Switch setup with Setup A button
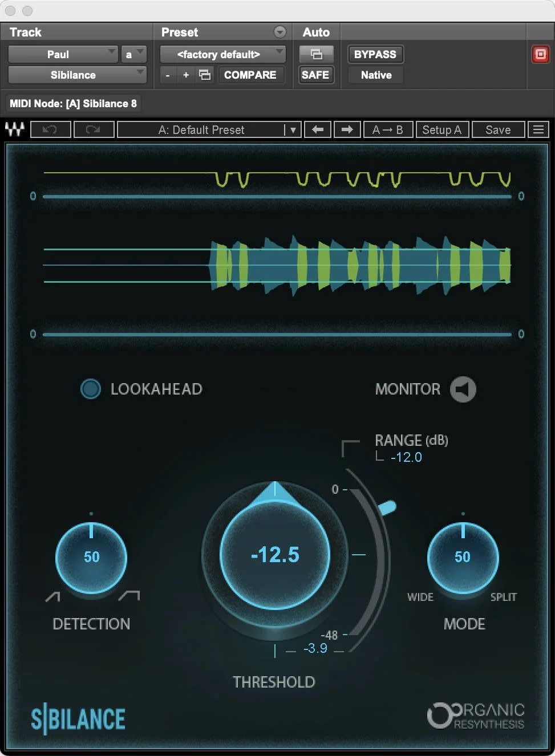This screenshot has width=555, height=756. pyautogui.click(x=442, y=130)
